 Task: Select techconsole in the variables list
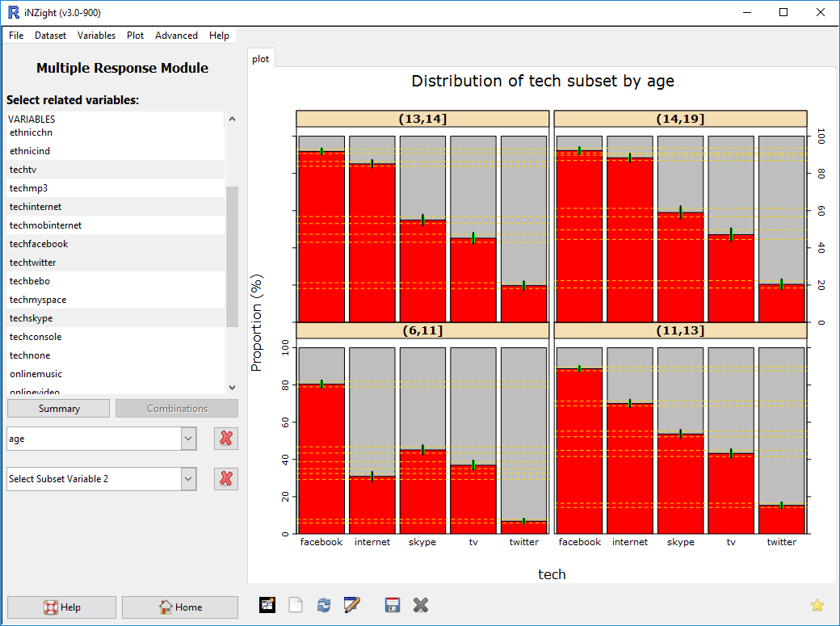[x=36, y=337]
